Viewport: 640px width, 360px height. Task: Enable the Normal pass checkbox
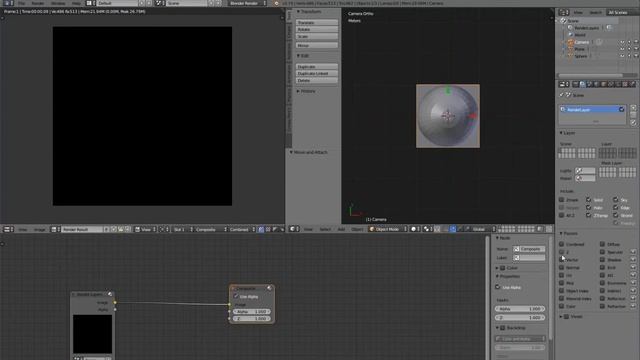(562, 267)
